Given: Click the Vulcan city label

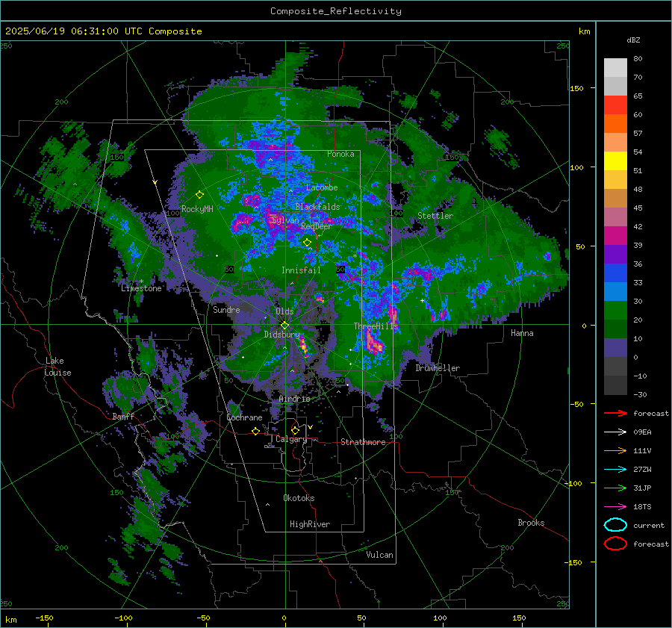Looking at the screenshot, I should coord(380,555).
